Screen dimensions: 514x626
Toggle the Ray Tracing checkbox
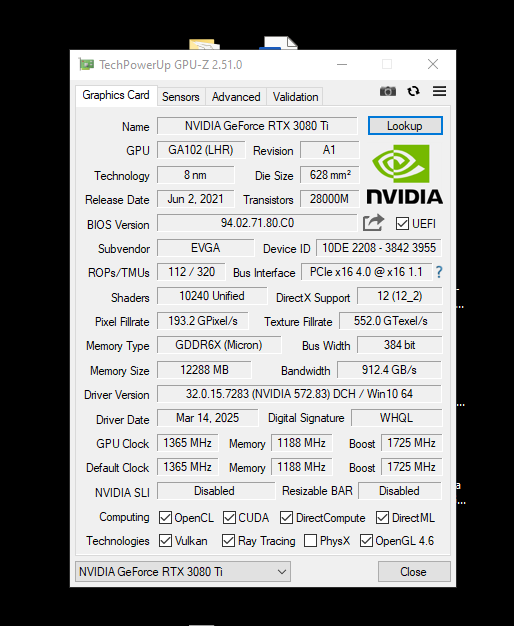228,541
